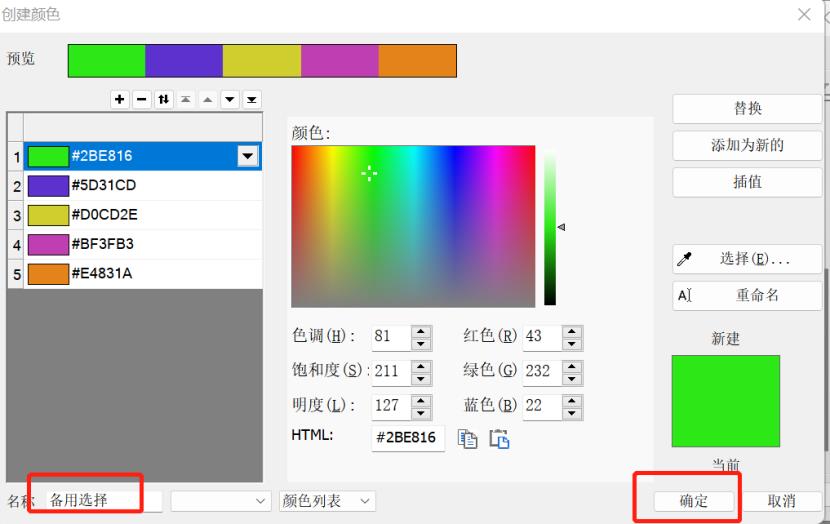Click the 替换 button
This screenshot has height=524, width=830.
click(x=747, y=109)
